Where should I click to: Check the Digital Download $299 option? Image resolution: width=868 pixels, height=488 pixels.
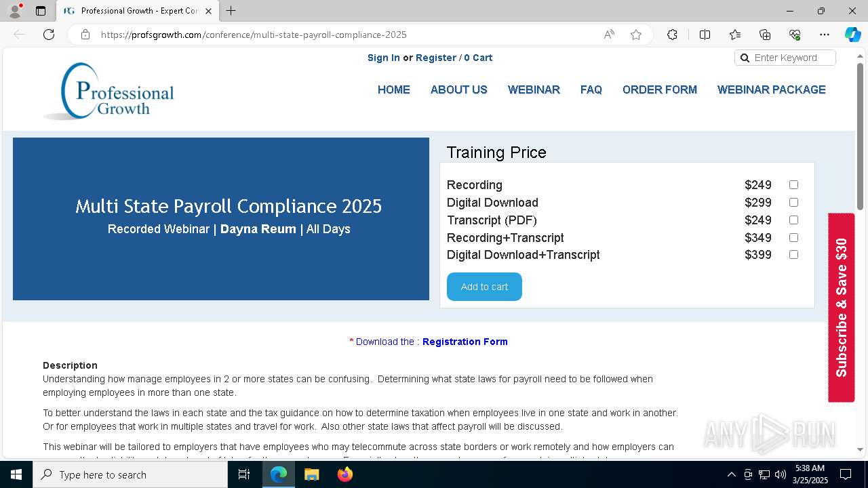coord(793,203)
